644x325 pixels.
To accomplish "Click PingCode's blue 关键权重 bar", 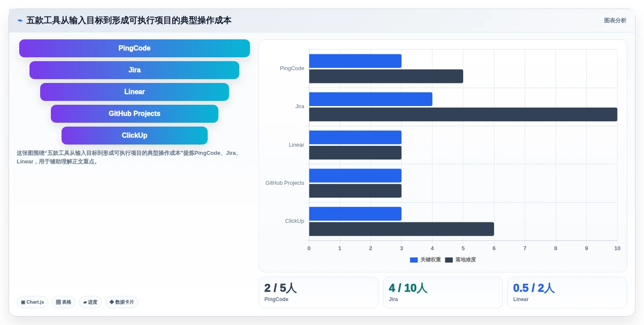I will 355,61.
